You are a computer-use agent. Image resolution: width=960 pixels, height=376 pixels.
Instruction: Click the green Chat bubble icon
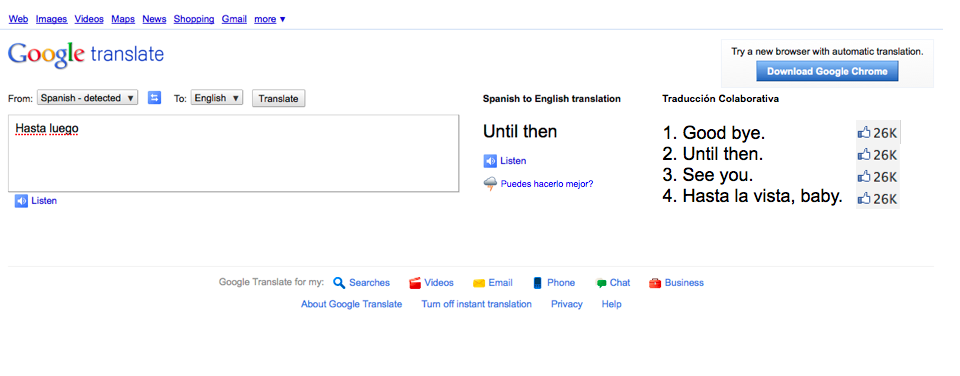point(601,284)
